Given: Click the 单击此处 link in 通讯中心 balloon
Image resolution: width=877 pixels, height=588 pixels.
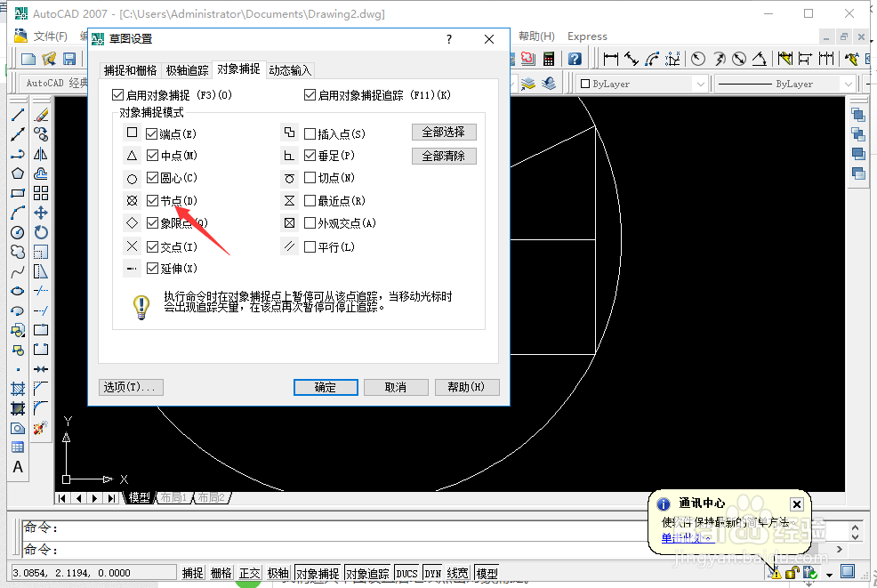Looking at the screenshot, I should pos(688,538).
